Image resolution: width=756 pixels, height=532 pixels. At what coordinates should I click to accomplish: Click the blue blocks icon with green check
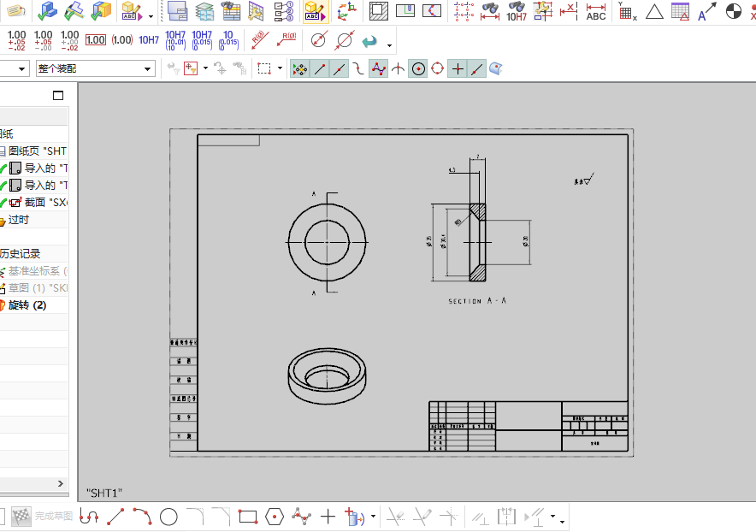pyautogui.click(x=47, y=10)
